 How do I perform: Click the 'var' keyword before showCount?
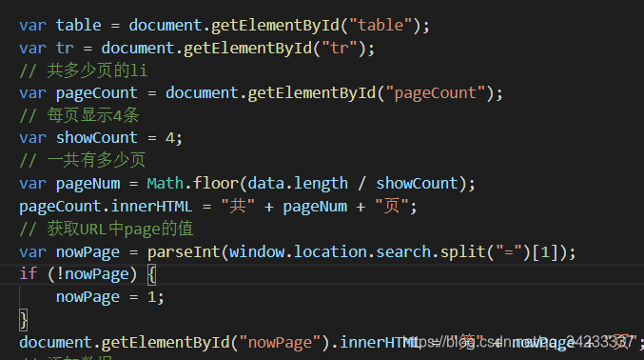pyautogui.click(x=33, y=138)
